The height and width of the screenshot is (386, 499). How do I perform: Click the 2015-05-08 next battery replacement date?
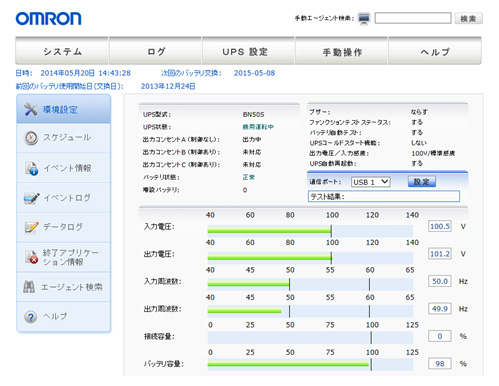coord(254,73)
